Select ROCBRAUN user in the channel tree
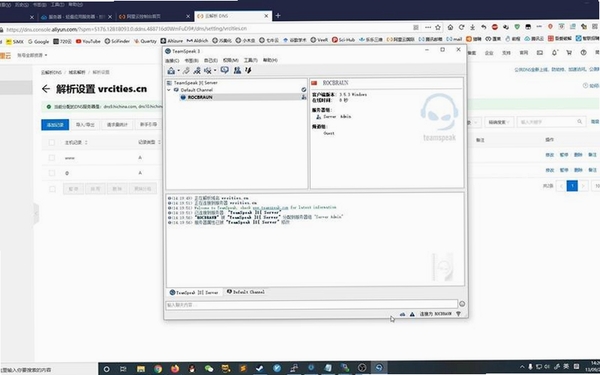Image resolution: width=600 pixels, height=375 pixels. pos(200,97)
